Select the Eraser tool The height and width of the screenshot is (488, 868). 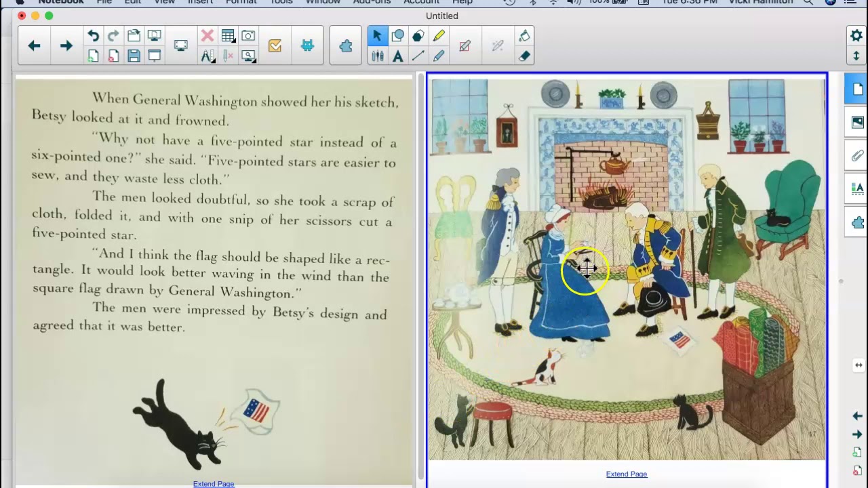(524, 56)
